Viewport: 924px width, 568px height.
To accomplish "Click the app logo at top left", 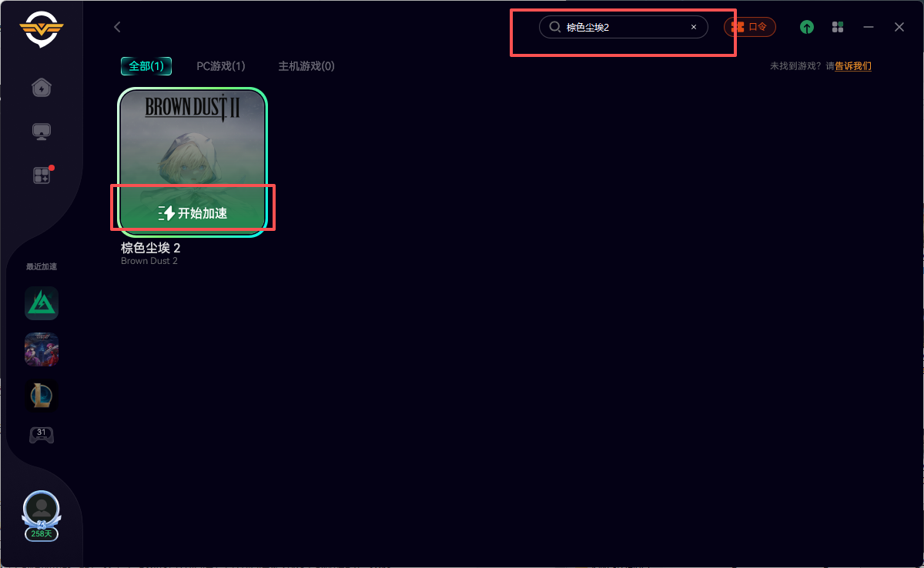I will pos(42,31).
